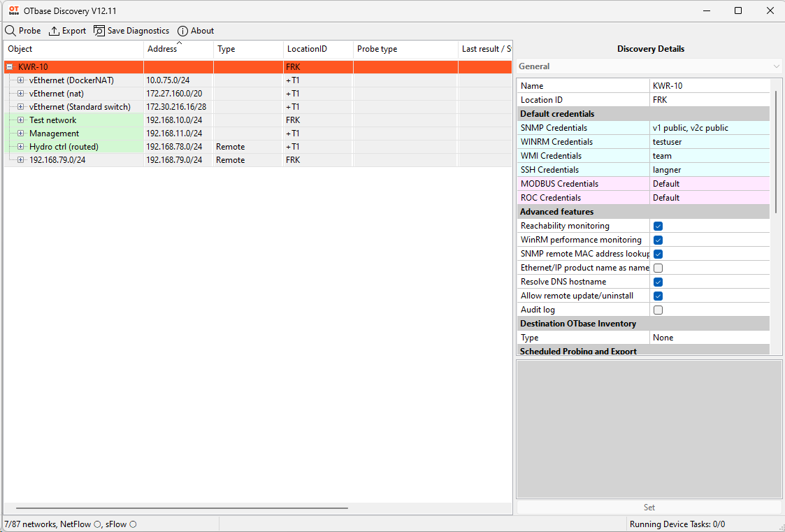Toggle SNMP remote MAC address lookup
The height and width of the screenshot is (532, 785).
pyautogui.click(x=658, y=254)
